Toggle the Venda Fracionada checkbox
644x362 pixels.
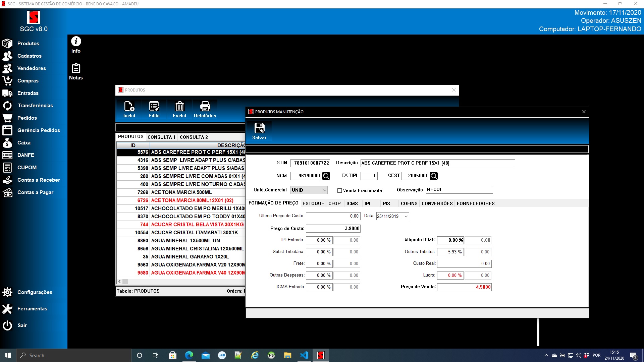[339, 190]
